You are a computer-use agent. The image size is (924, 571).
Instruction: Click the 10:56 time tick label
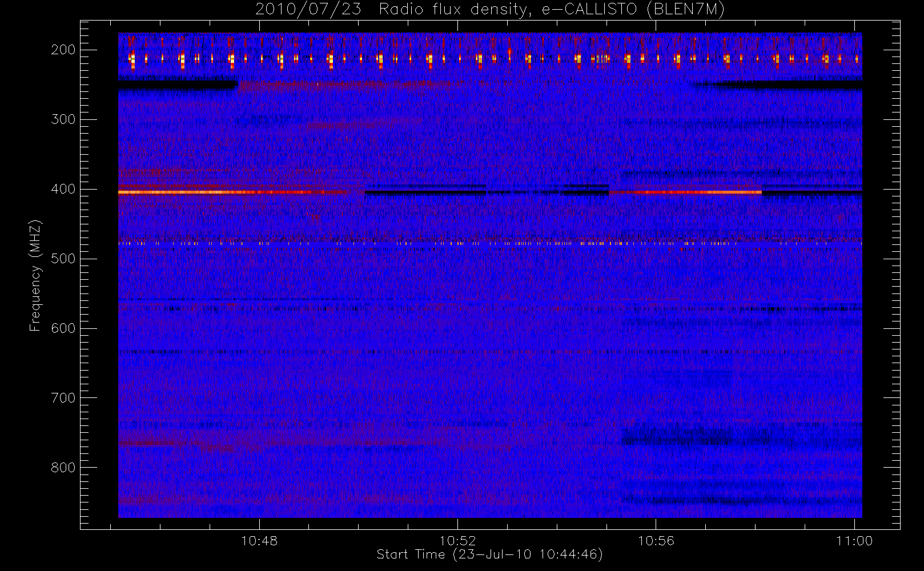tap(656, 541)
